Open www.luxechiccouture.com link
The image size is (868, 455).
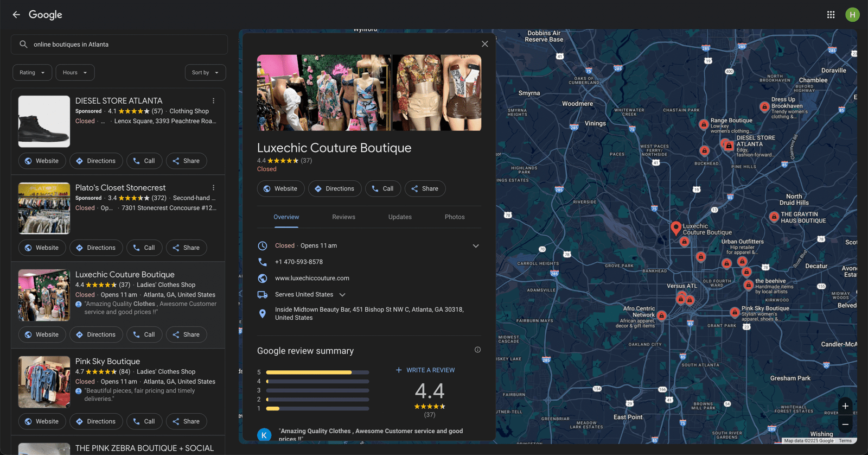click(x=312, y=278)
